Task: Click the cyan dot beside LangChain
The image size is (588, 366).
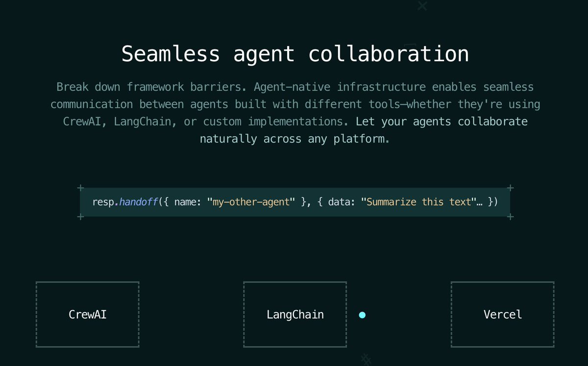Action: 362,315
